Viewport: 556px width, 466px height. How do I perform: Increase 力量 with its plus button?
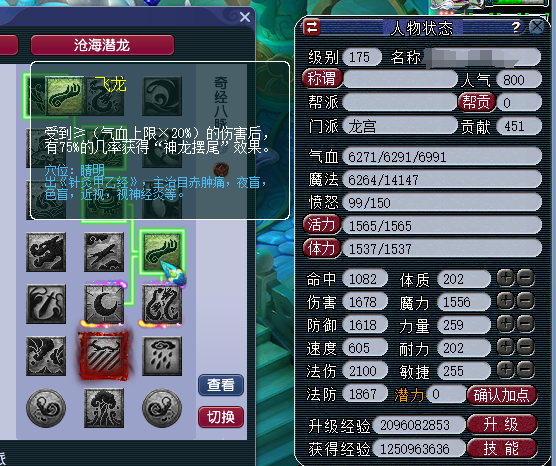pos(505,324)
